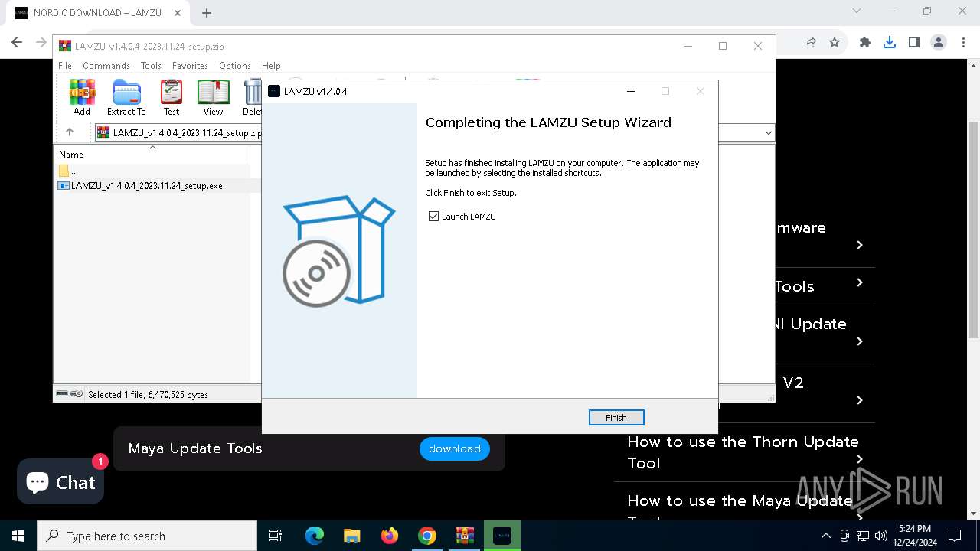The image size is (980, 551).
Task: Go up one folder level in WinRAR
Action: tap(70, 132)
